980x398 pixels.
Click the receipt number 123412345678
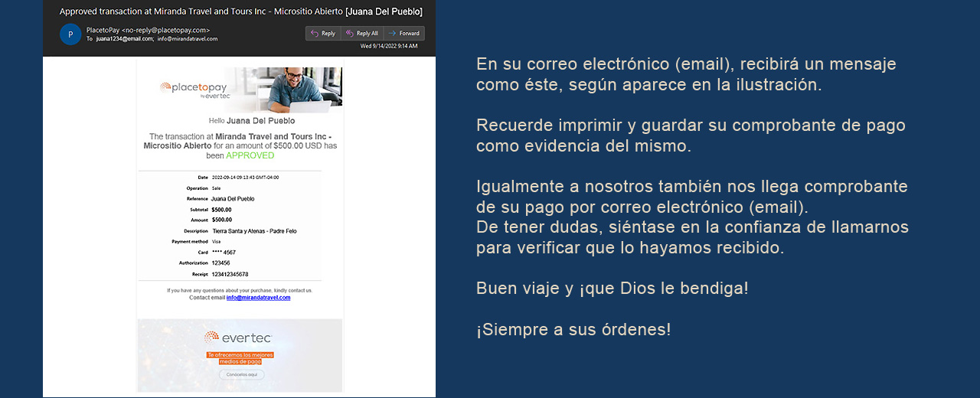[x=230, y=274]
